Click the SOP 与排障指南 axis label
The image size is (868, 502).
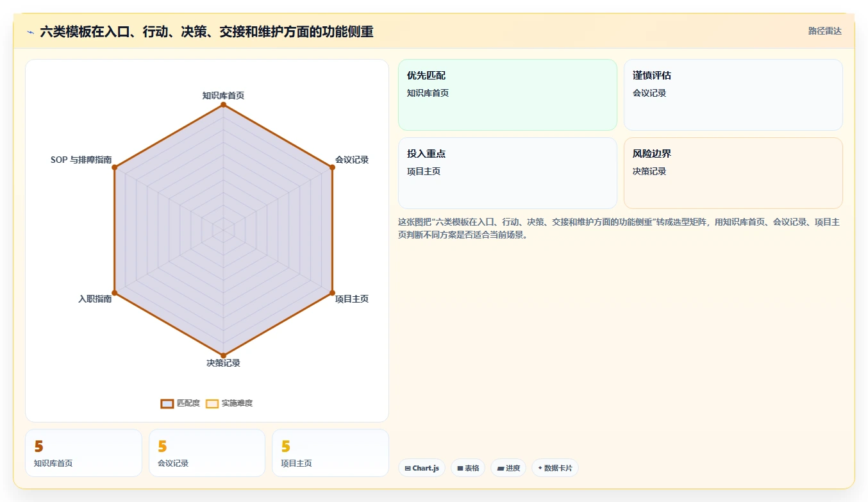(x=81, y=160)
